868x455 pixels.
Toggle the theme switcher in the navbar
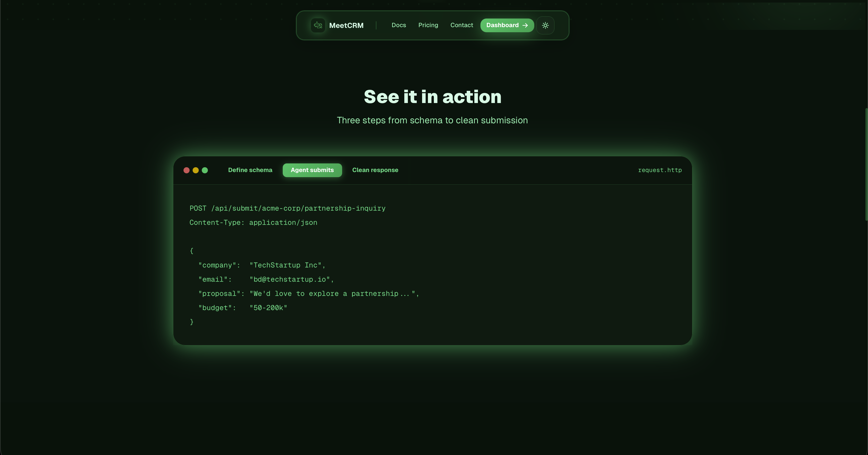point(545,25)
